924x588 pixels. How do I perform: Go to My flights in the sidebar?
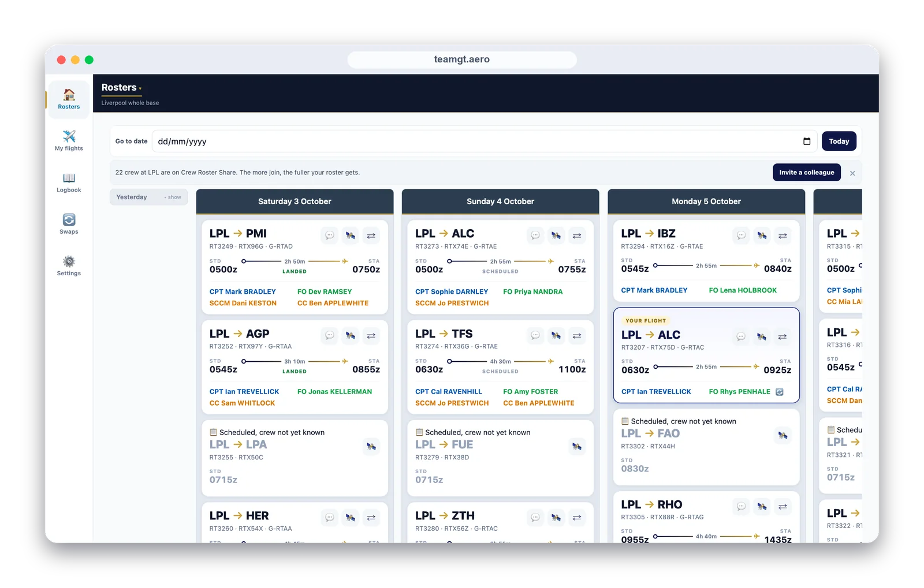click(x=69, y=141)
